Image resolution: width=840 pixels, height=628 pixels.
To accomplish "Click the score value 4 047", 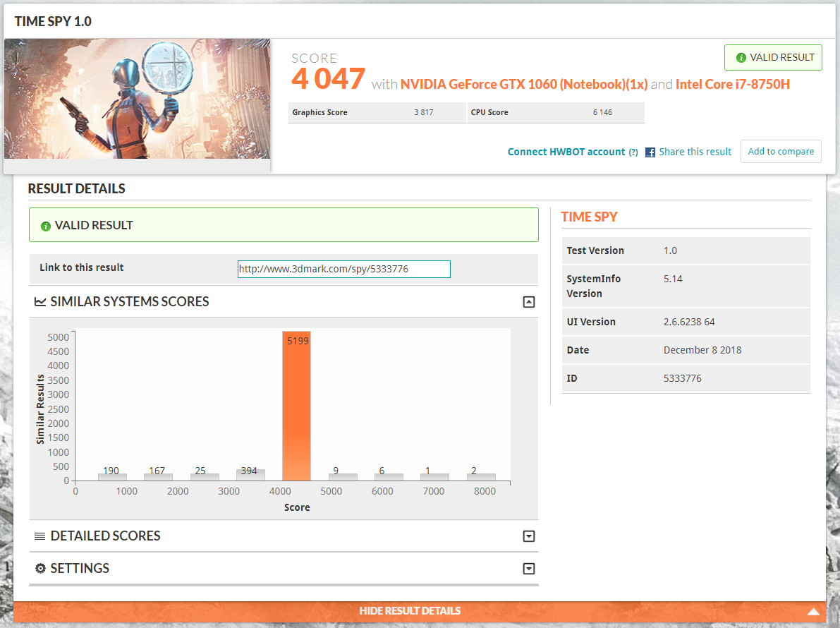I will [x=329, y=79].
